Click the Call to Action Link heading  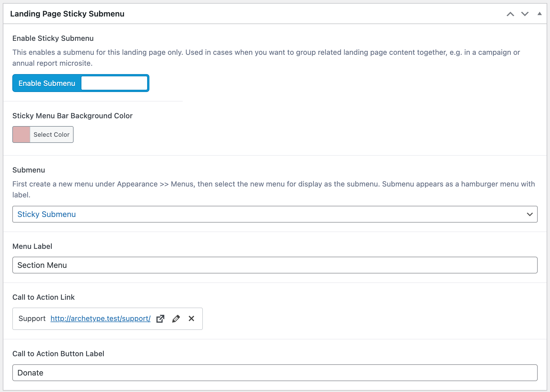44,297
